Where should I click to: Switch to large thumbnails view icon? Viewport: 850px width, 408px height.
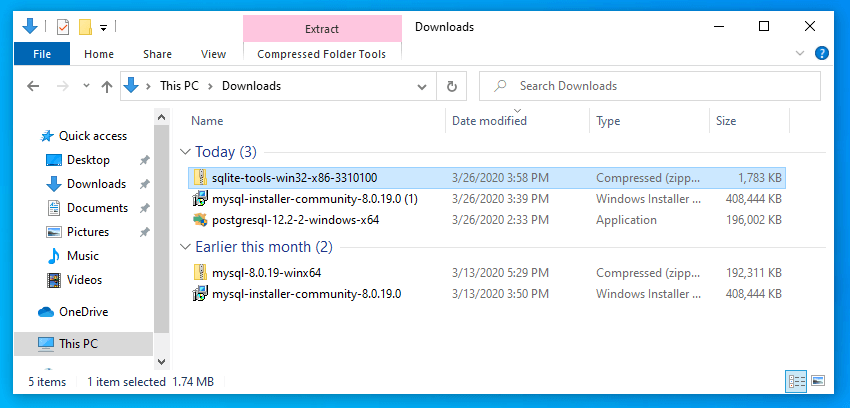pos(818,381)
